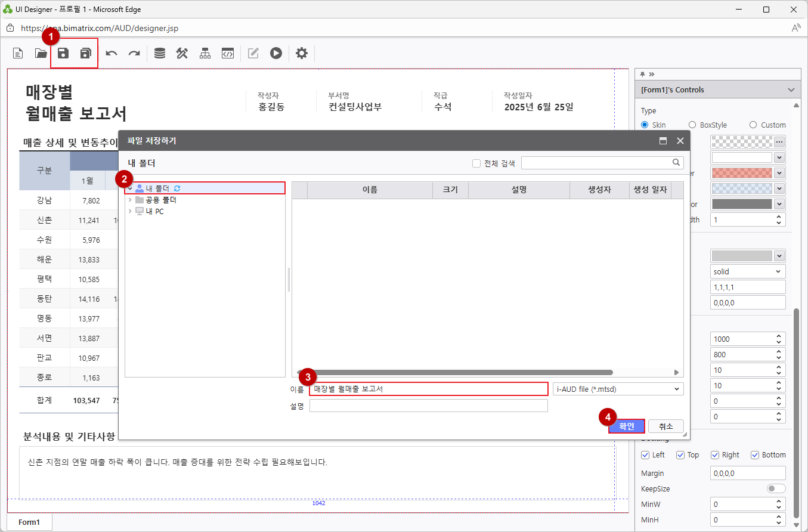Uncheck the Bottom docking checkbox
808x532 pixels.
[x=755, y=455]
